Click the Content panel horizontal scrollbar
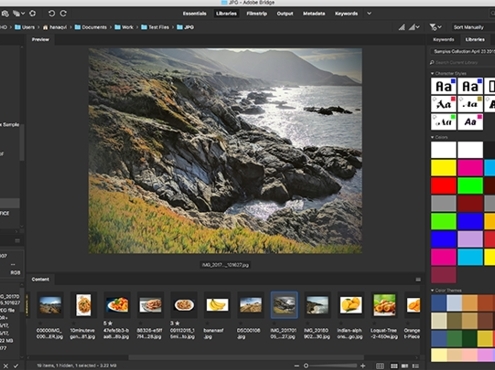 pyautogui.click(x=246, y=357)
